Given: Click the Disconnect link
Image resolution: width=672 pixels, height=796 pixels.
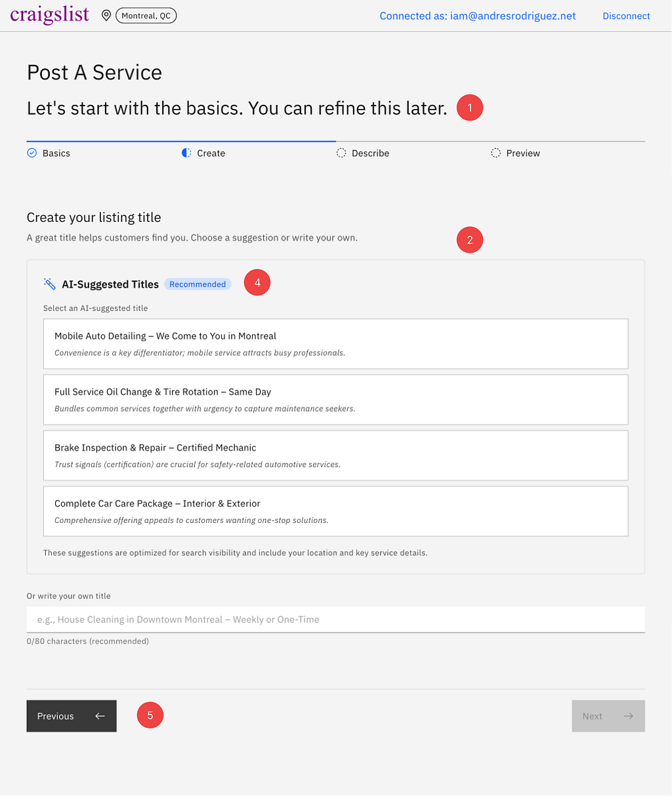Looking at the screenshot, I should click(626, 16).
